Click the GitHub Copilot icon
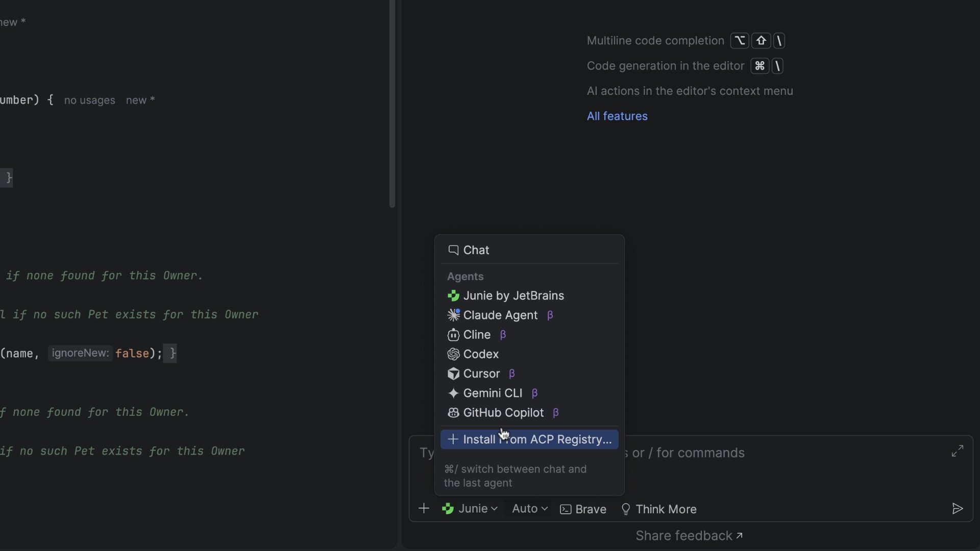 point(453,413)
